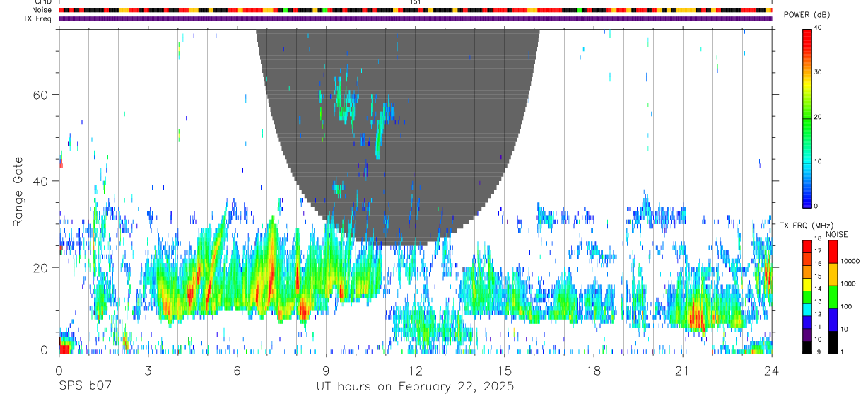Click the power color bar legend

click(x=807, y=117)
